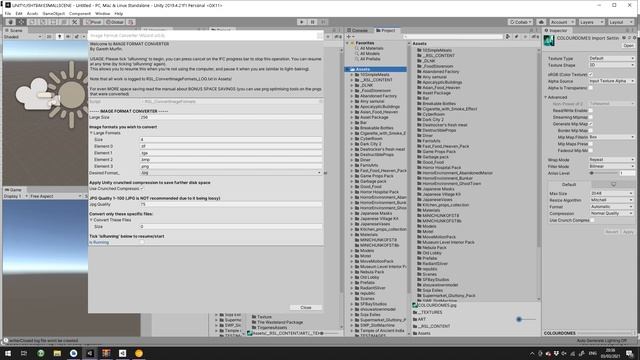640x360 pixels.
Task: Open Max Size dropdown
Action: tap(612, 193)
